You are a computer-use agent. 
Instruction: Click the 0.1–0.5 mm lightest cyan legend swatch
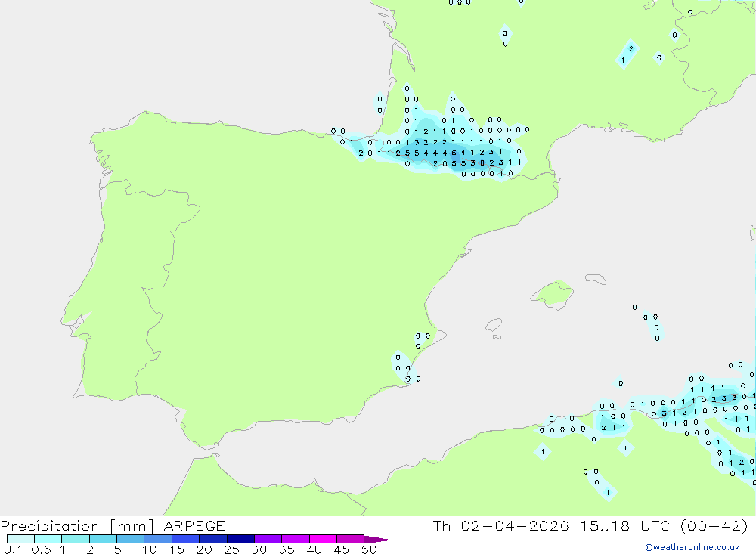[x=20, y=539]
